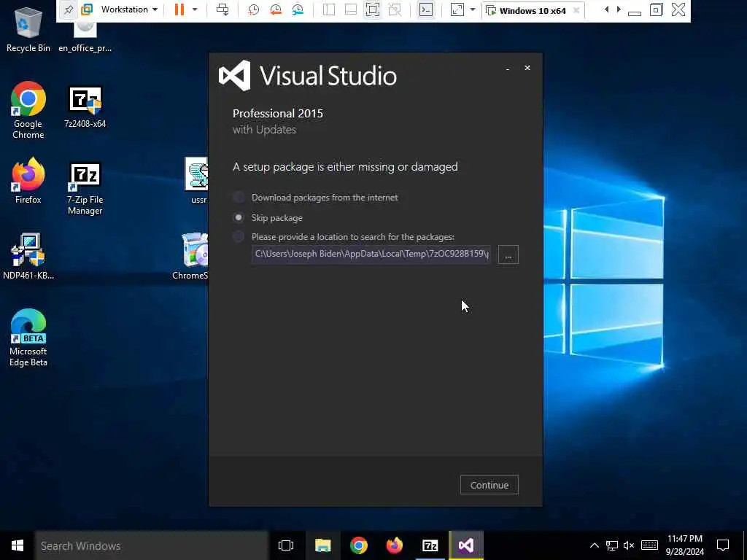Open the Recycle Bin desktop icon
This screenshot has height=560, width=747.
(28, 30)
